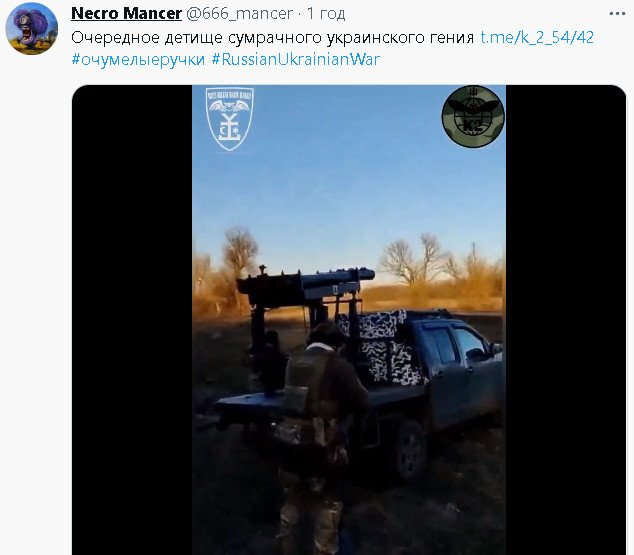
Task: Open the #RussianUkrainianWar hashtag
Action: coord(296,59)
